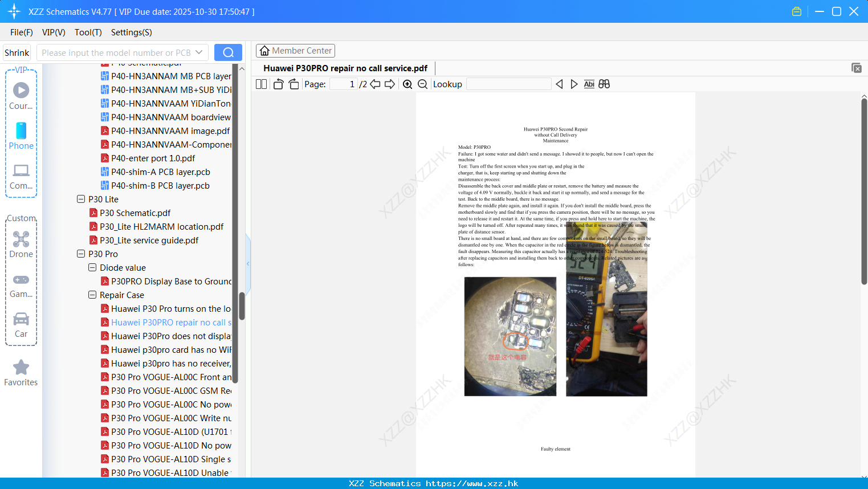Image resolution: width=868 pixels, height=489 pixels.
Task: Click the PDF viewer vertical scrollbar
Action: coord(864,191)
